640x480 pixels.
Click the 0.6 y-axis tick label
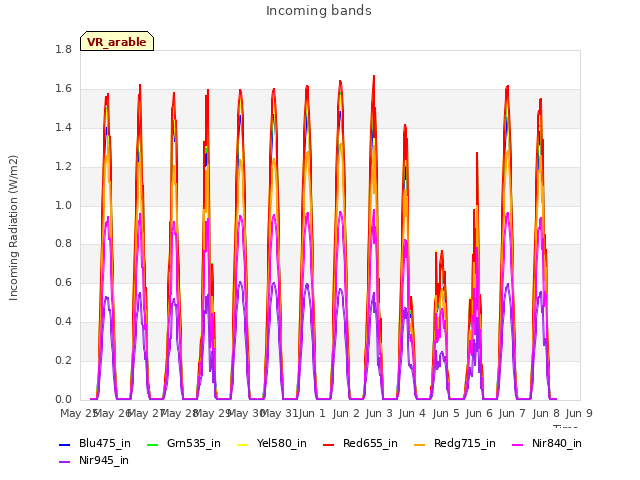point(63,283)
